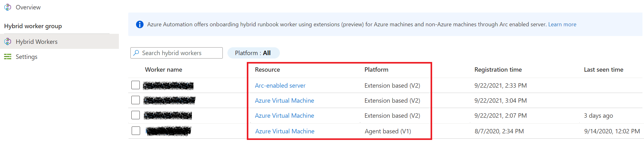This screenshot has width=644, height=144.
Task: Open the Arc-enabled server resource link
Action: point(280,85)
